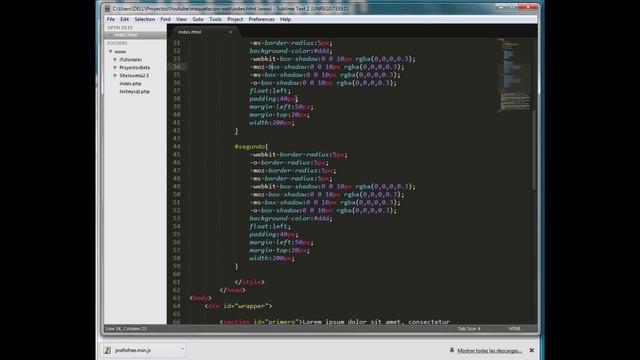Screen dimensions: 640x360
Task: Click the editor vertical scrollbar
Action: (x=534, y=150)
